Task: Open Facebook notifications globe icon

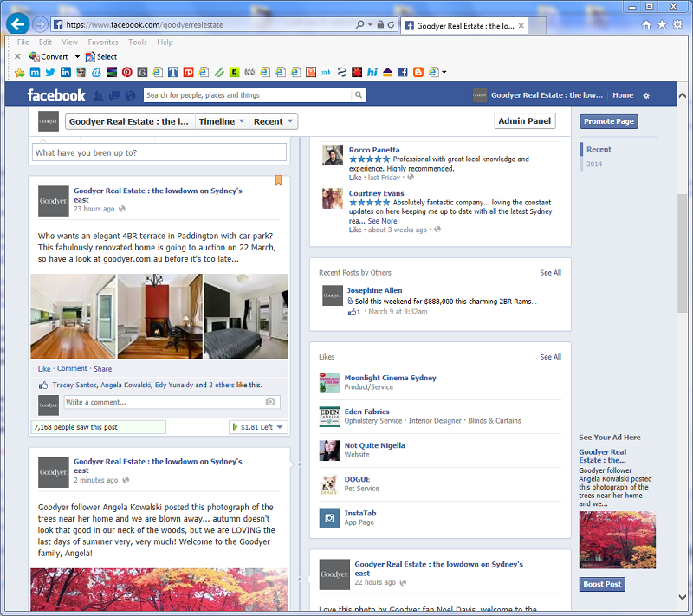Action: tap(130, 95)
